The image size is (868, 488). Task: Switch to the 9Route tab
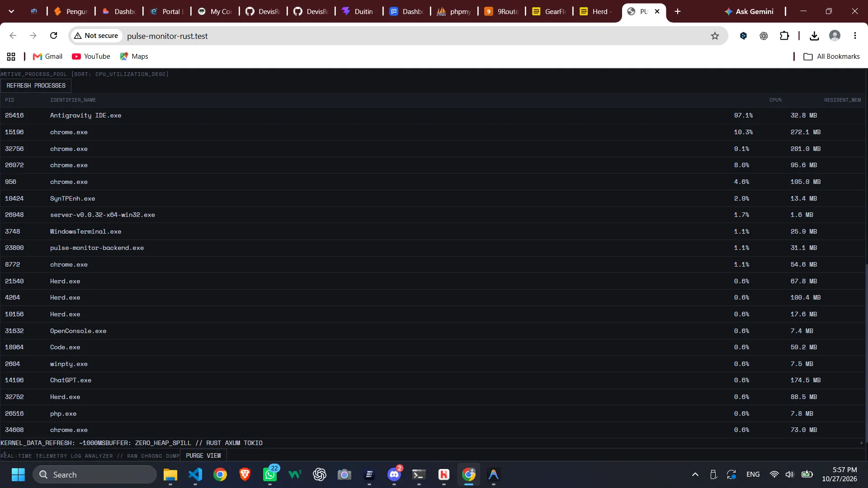click(502, 11)
